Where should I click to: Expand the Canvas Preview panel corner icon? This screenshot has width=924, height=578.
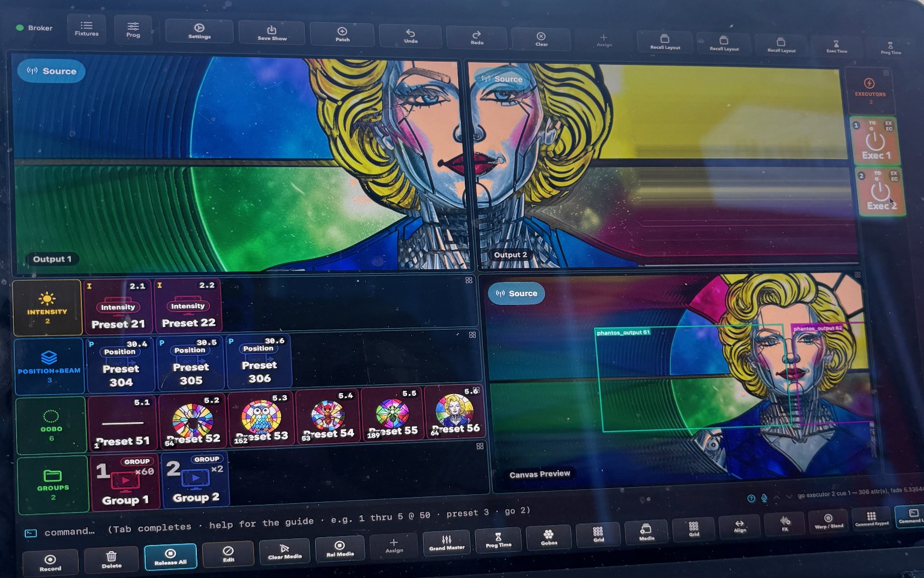857,274
